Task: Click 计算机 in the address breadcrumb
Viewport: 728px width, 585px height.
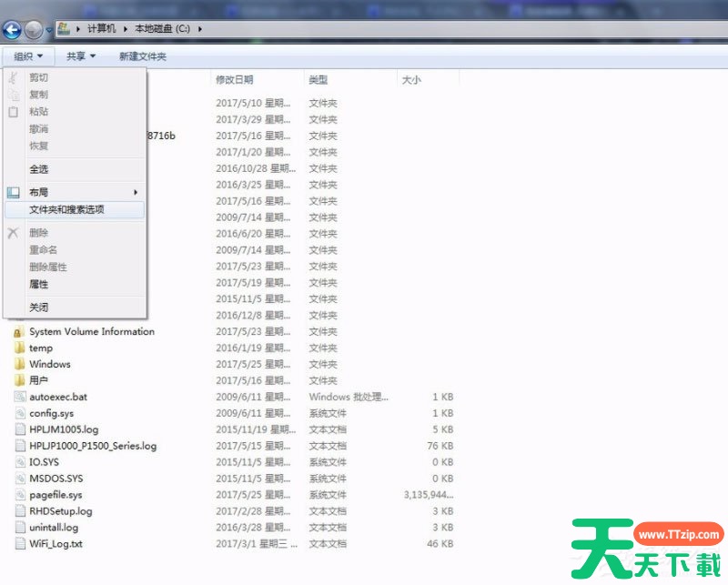Action: (x=101, y=29)
